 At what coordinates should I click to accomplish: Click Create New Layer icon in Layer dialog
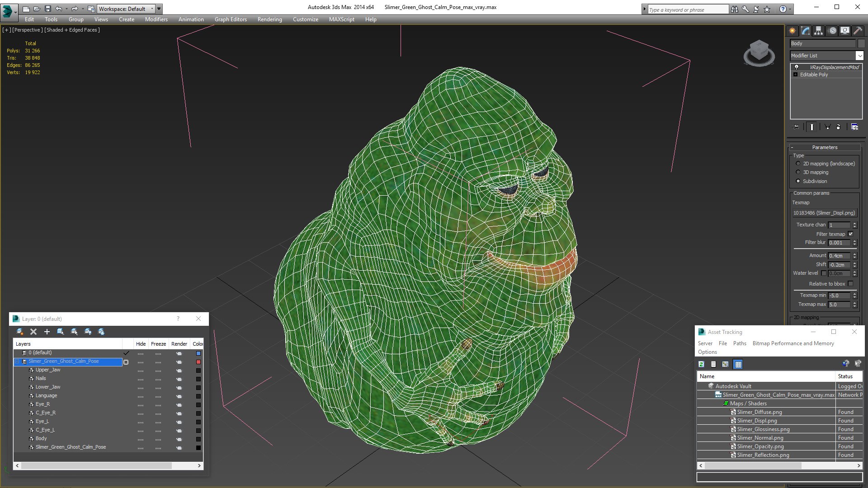[20, 332]
